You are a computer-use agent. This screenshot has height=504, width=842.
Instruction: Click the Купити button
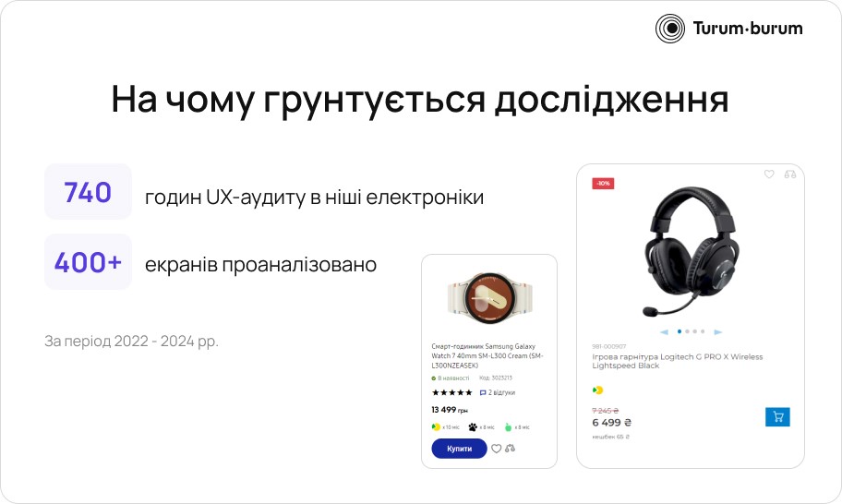(459, 449)
